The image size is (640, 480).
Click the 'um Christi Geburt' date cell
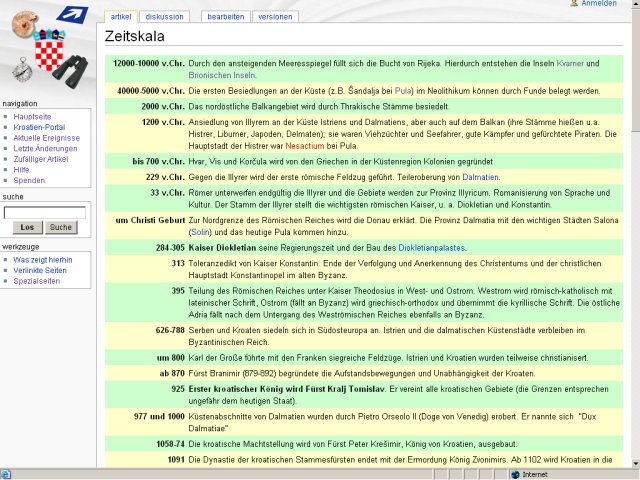point(150,220)
